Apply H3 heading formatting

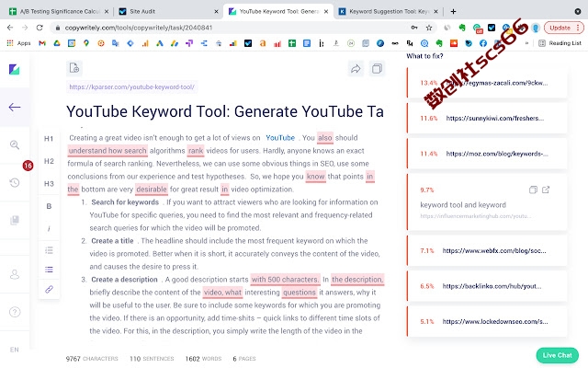pyautogui.click(x=49, y=184)
